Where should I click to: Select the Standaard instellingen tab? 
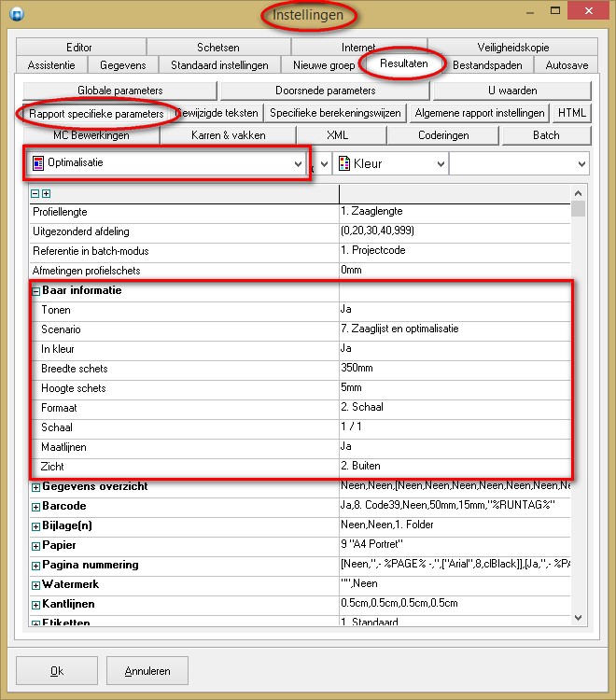tap(219, 65)
